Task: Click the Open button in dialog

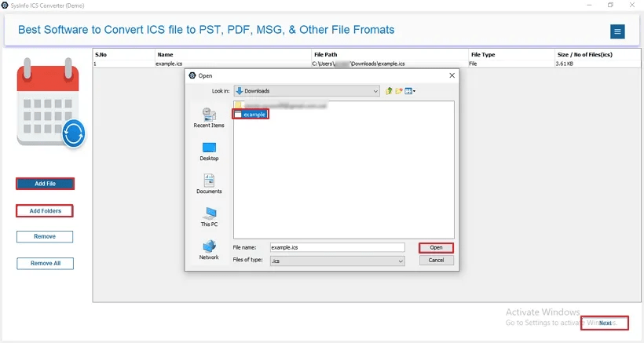Action: click(436, 247)
